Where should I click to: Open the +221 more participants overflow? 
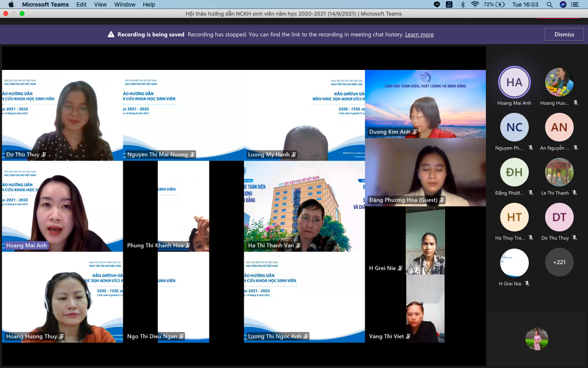[x=559, y=262]
